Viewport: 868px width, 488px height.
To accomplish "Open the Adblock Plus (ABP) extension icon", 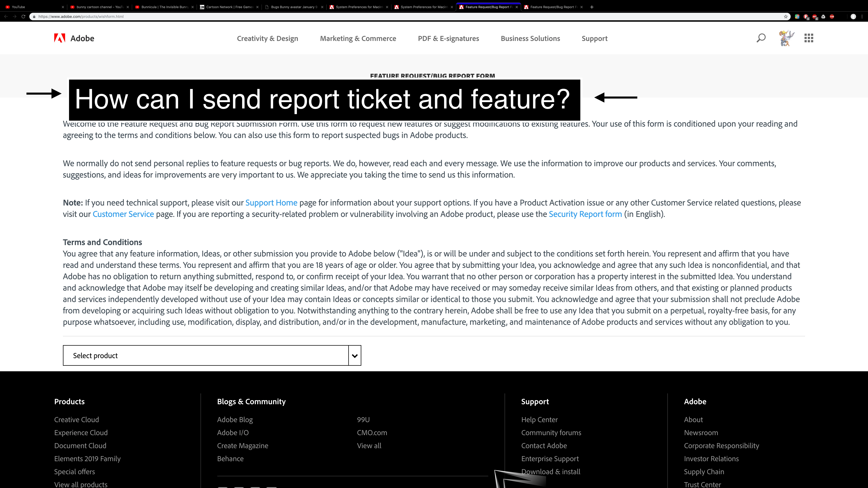I will [x=814, y=17].
